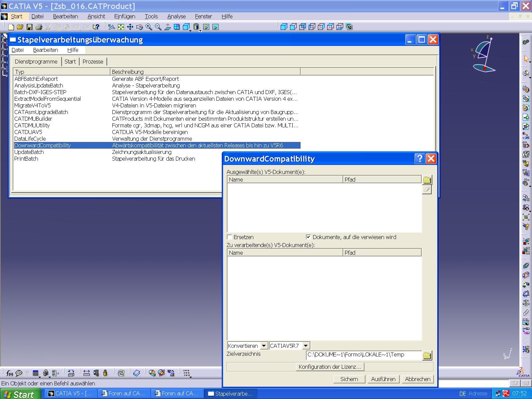Click the Catalog Browser book icon

point(136,373)
